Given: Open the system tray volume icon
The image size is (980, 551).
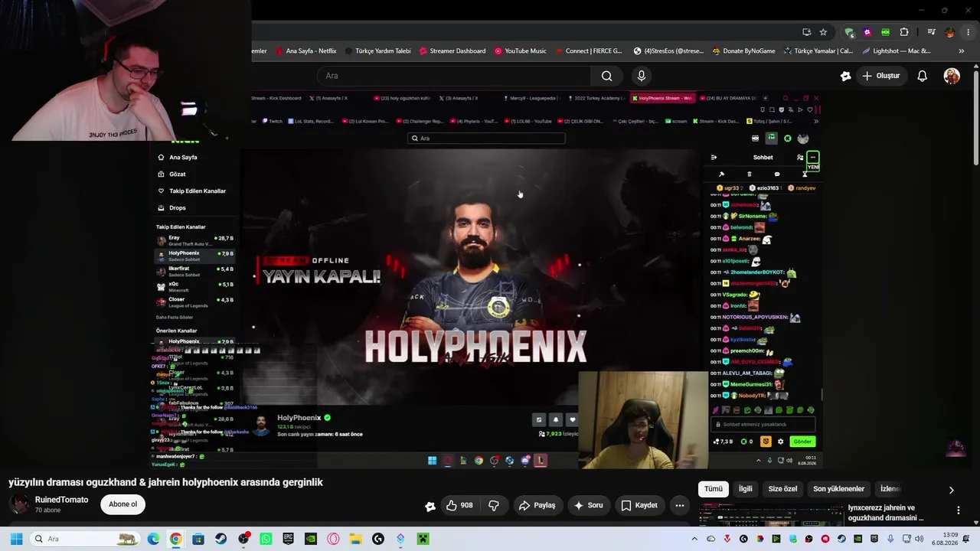Looking at the screenshot, I should pyautogui.click(x=921, y=539).
